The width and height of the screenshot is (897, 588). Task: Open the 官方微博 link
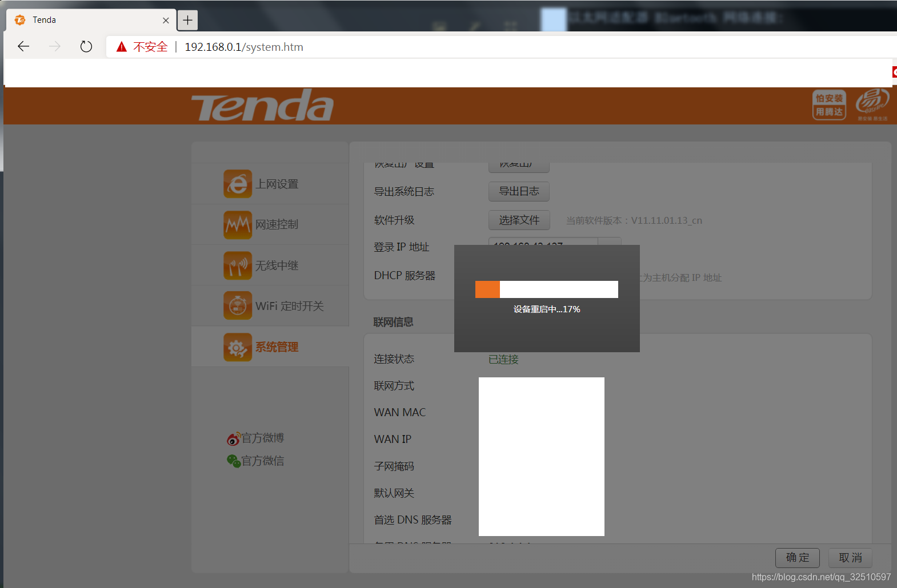click(x=263, y=438)
